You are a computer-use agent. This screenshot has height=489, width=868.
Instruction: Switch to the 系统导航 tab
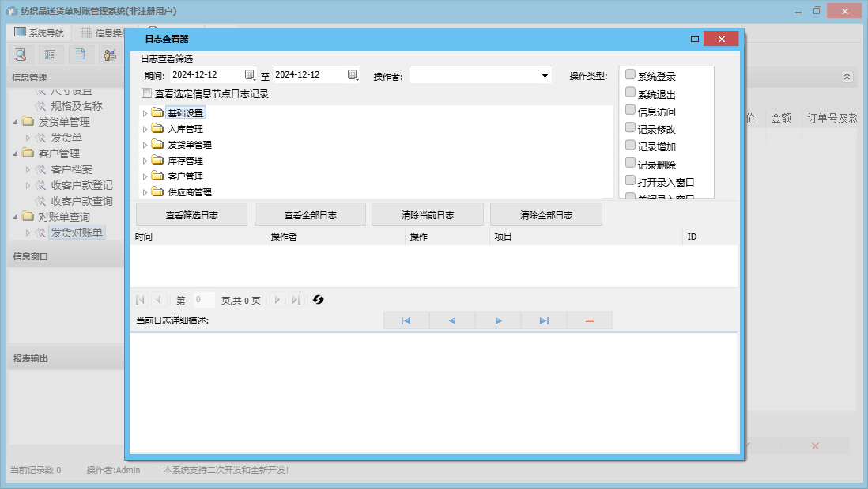pos(39,32)
